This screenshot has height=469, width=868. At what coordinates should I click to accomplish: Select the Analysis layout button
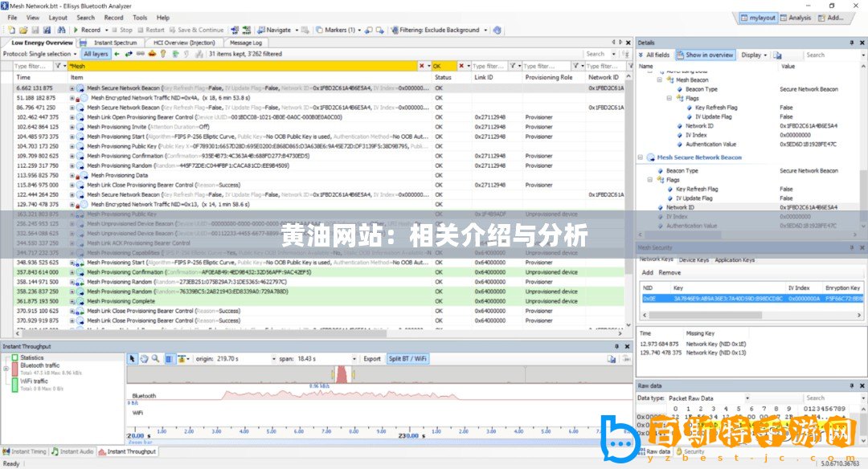point(796,18)
